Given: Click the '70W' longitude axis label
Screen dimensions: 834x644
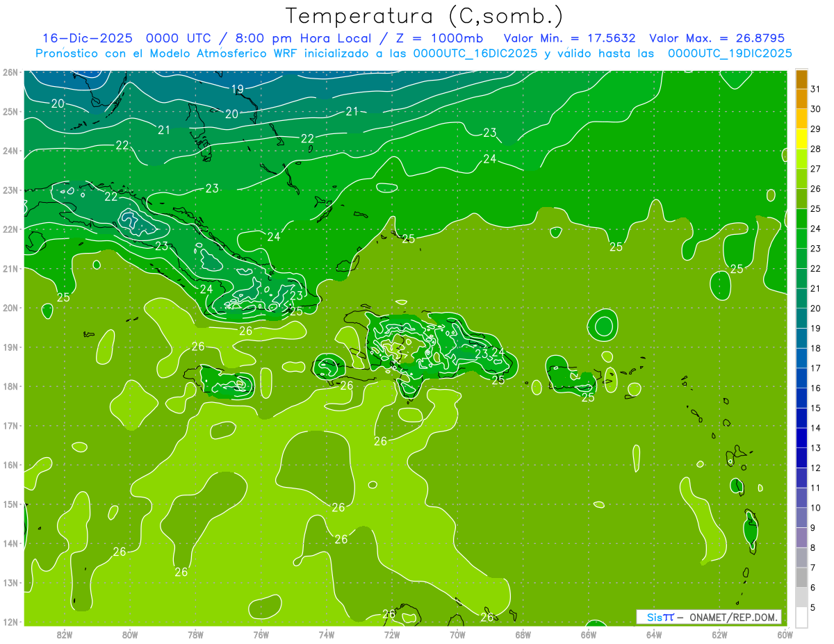Looking at the screenshot, I should [x=457, y=634].
